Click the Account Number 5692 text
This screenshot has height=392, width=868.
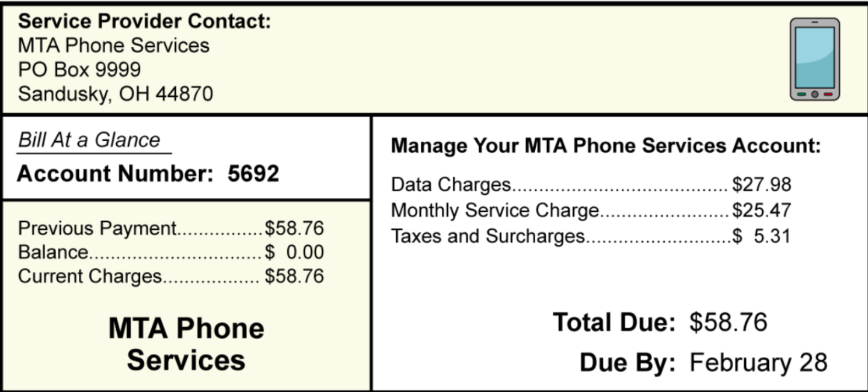pos(148,173)
